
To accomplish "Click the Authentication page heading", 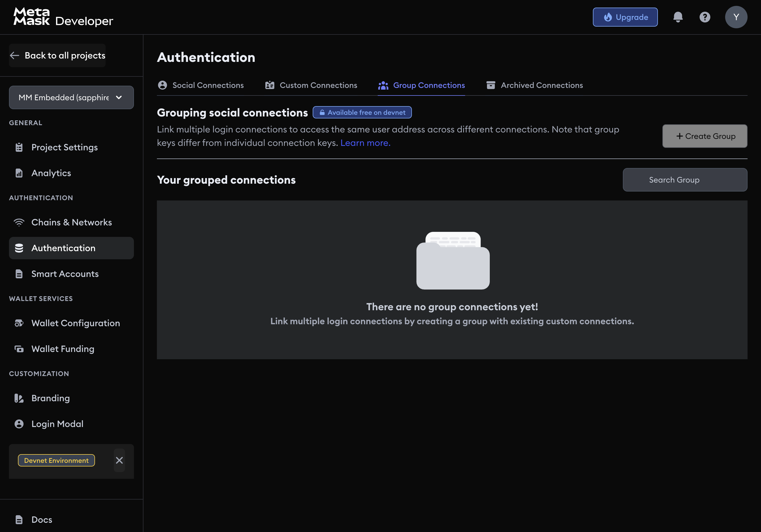I will coord(206,57).
